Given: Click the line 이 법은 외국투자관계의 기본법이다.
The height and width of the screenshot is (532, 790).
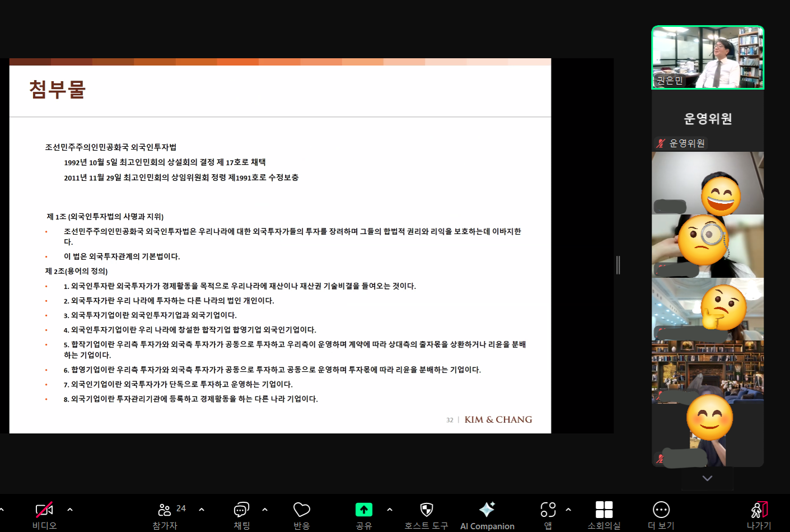Looking at the screenshot, I should (x=122, y=256).
